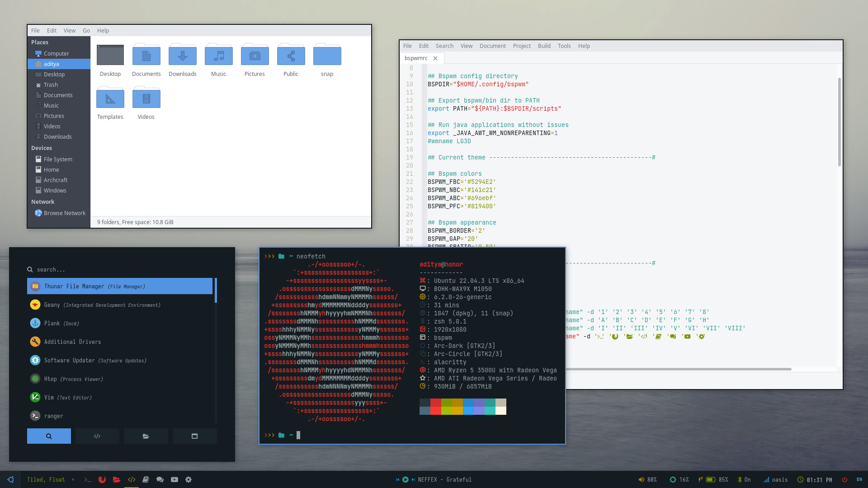
Task: Click the volume speaker icon at 80%
Action: tap(641, 479)
